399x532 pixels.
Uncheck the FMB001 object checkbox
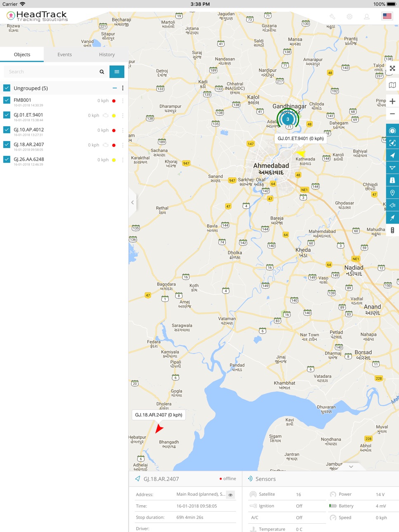click(x=7, y=100)
